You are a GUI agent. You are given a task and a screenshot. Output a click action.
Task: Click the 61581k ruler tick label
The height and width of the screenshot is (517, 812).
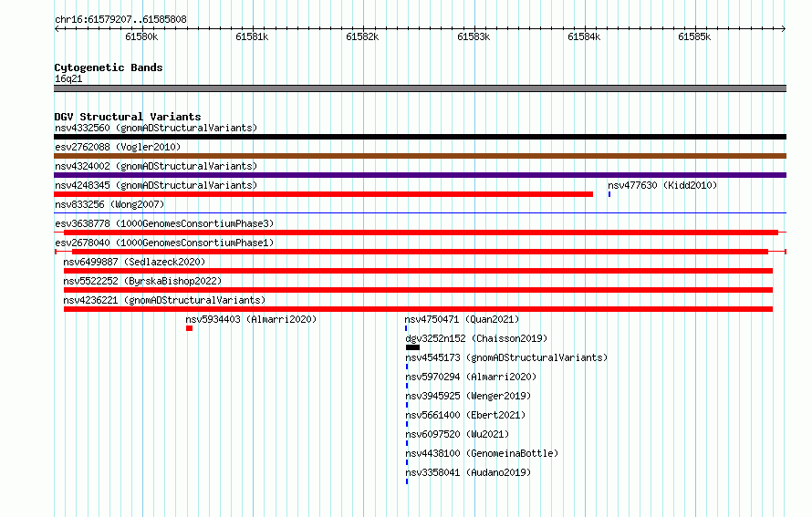tap(252, 36)
